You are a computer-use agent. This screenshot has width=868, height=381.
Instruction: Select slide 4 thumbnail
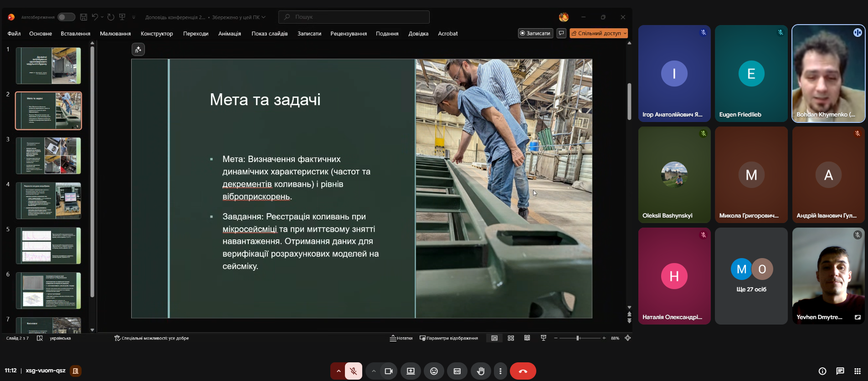point(48,201)
